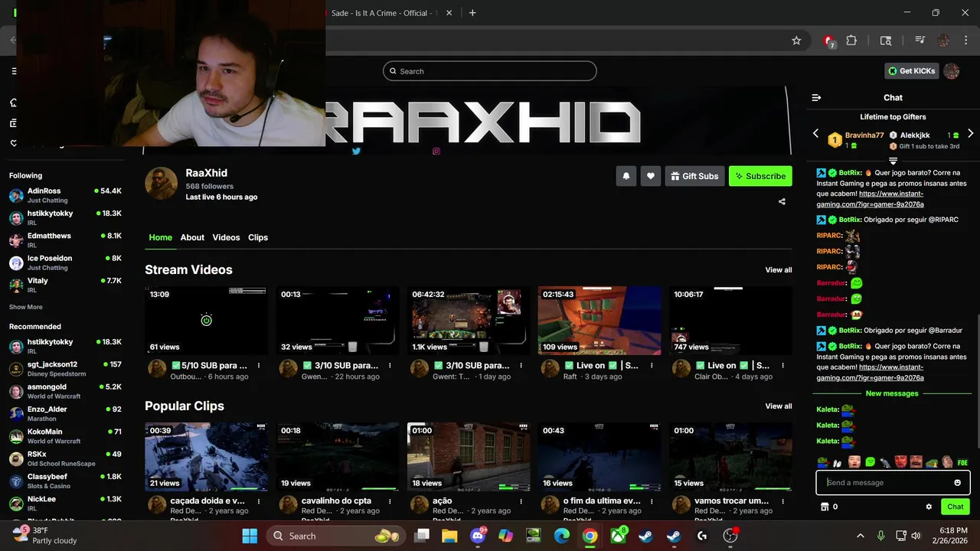The image size is (980, 551).
Task: Open the 06:42:32 Gwent stream thumbnail
Action: point(469,321)
